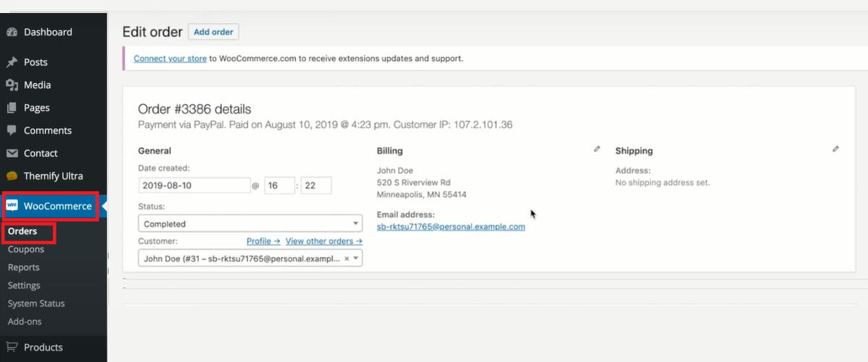Screen dimensions: 868x362
Task: Click the Add order button
Action: (213, 32)
